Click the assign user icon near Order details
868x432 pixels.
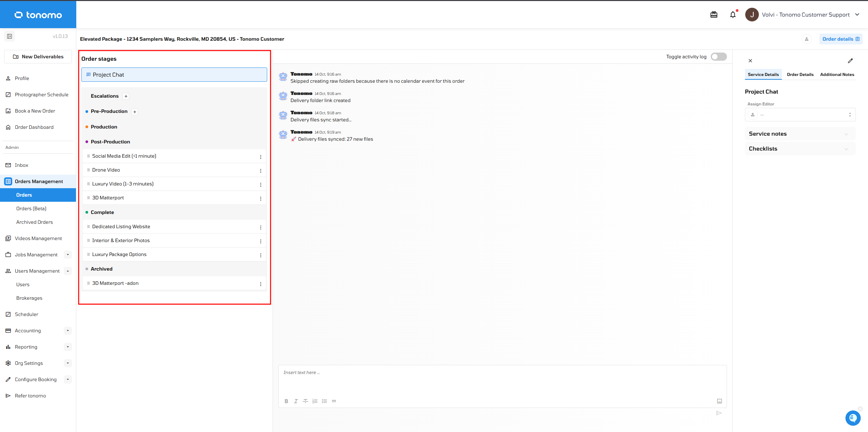pyautogui.click(x=807, y=39)
